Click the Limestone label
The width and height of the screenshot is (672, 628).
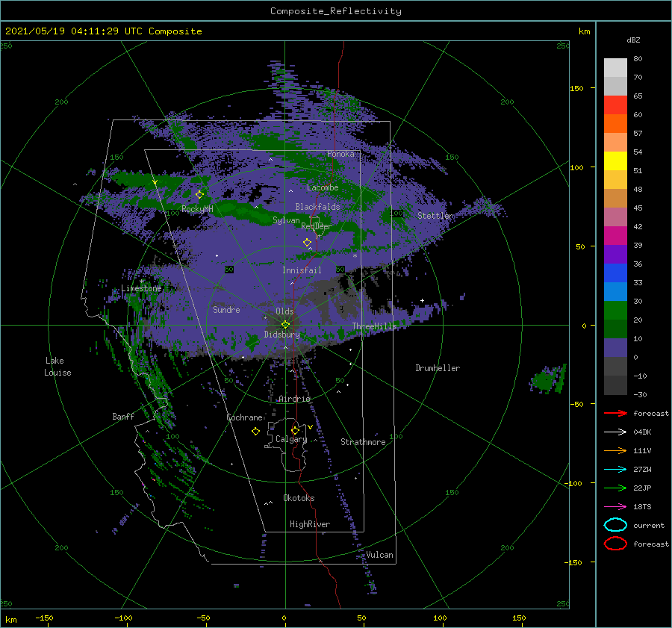(141, 288)
